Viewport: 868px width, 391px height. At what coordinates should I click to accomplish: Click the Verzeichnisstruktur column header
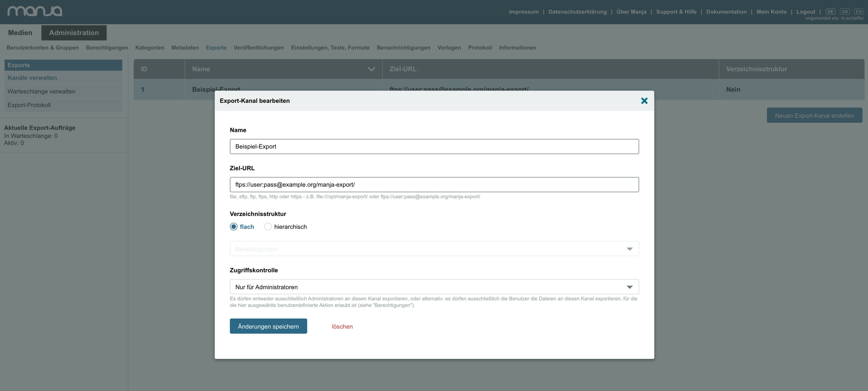pos(791,69)
